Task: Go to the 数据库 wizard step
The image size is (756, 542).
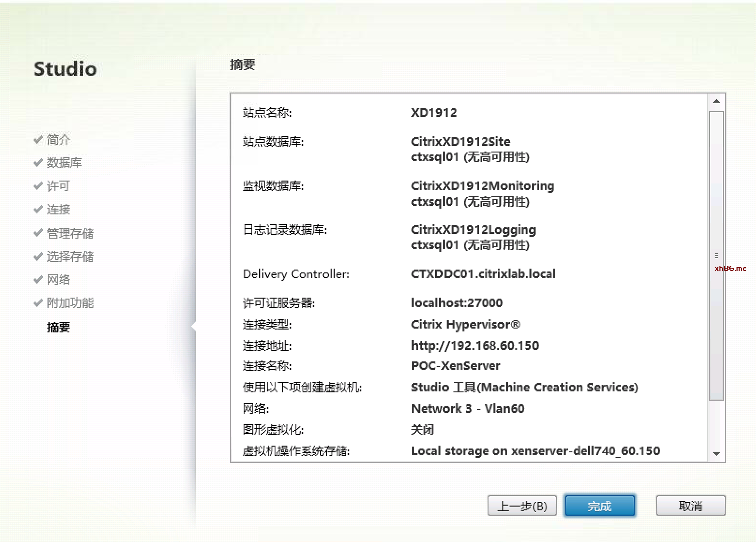Action: 64,163
